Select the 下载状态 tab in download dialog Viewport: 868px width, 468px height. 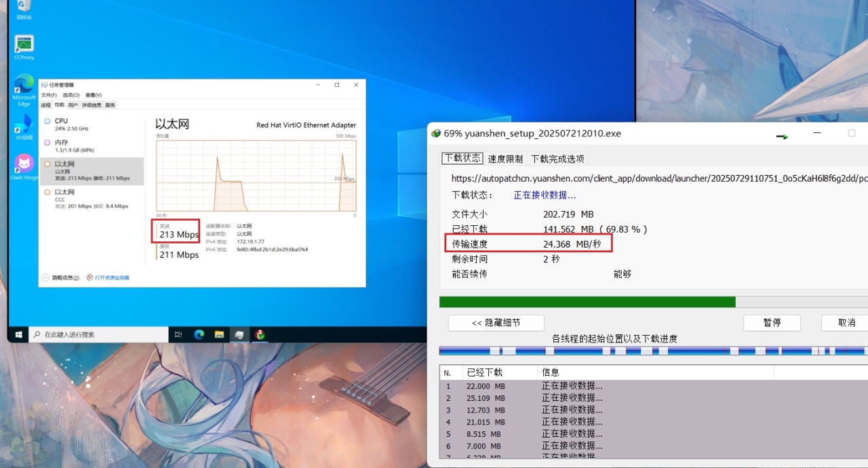point(462,158)
